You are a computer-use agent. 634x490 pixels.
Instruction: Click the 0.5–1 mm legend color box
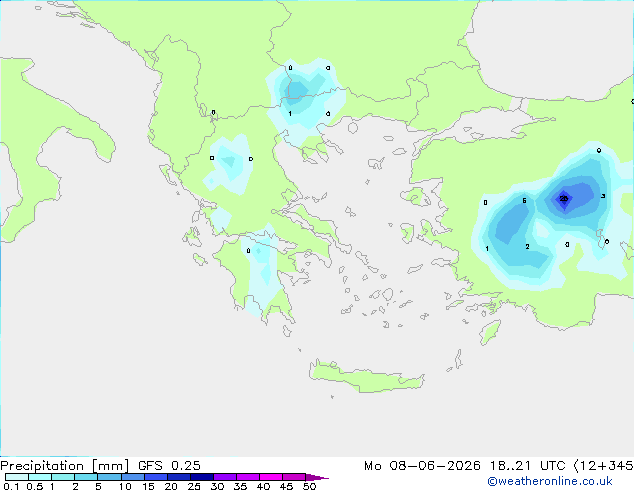40,477
